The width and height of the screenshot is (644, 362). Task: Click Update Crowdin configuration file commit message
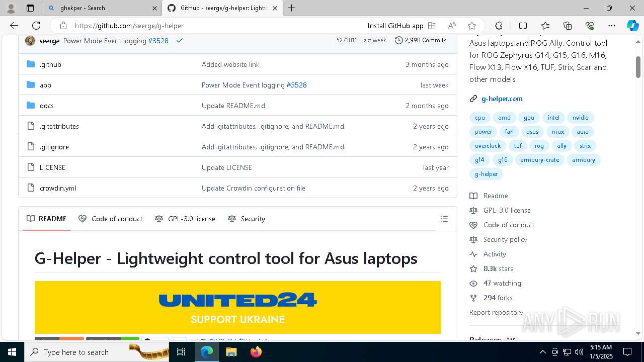pyautogui.click(x=254, y=188)
